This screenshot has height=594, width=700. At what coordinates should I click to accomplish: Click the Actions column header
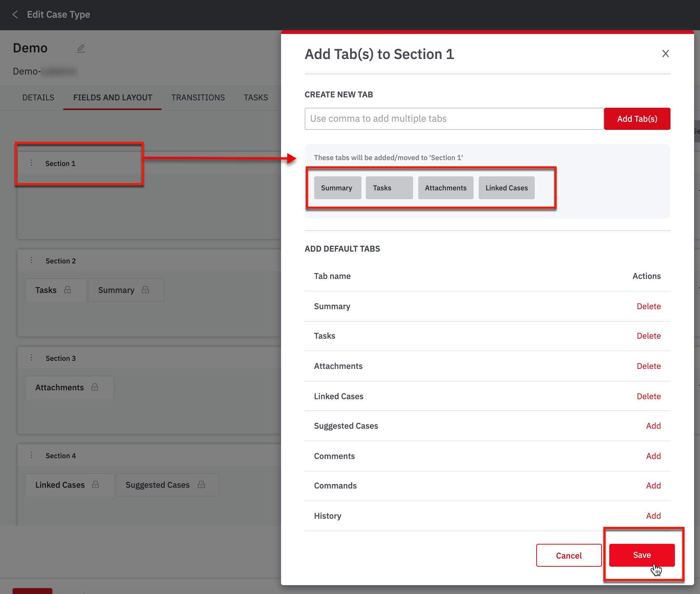coord(647,276)
